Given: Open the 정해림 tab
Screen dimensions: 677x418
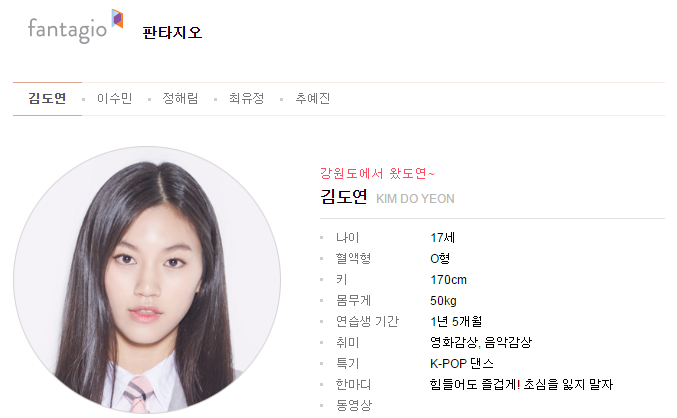Looking at the screenshot, I should click(x=180, y=99).
